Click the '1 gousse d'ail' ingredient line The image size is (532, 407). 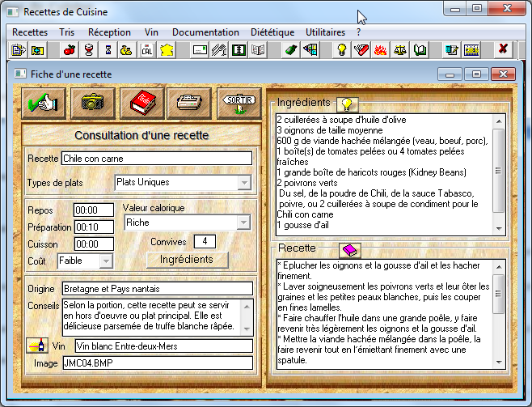pyautogui.click(x=303, y=225)
